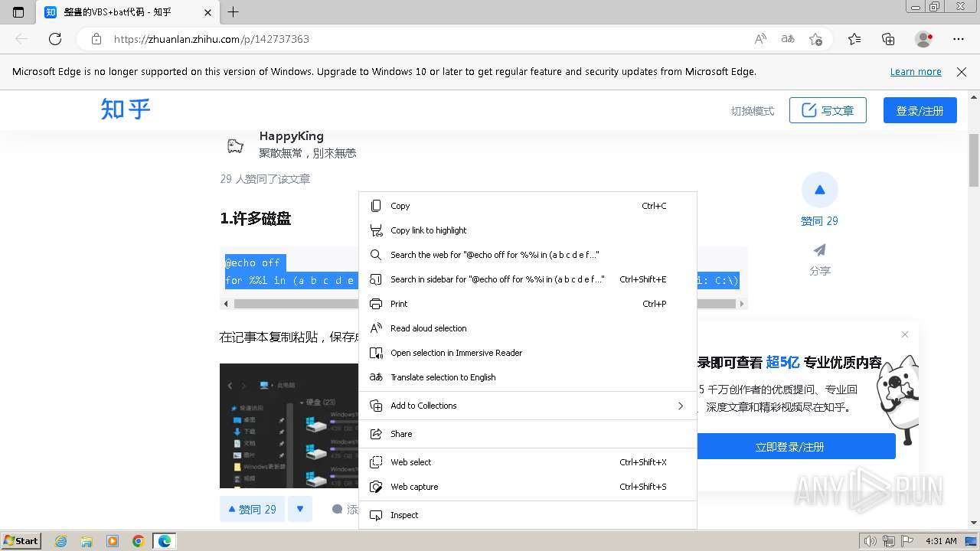Refresh the page

[x=55, y=39]
